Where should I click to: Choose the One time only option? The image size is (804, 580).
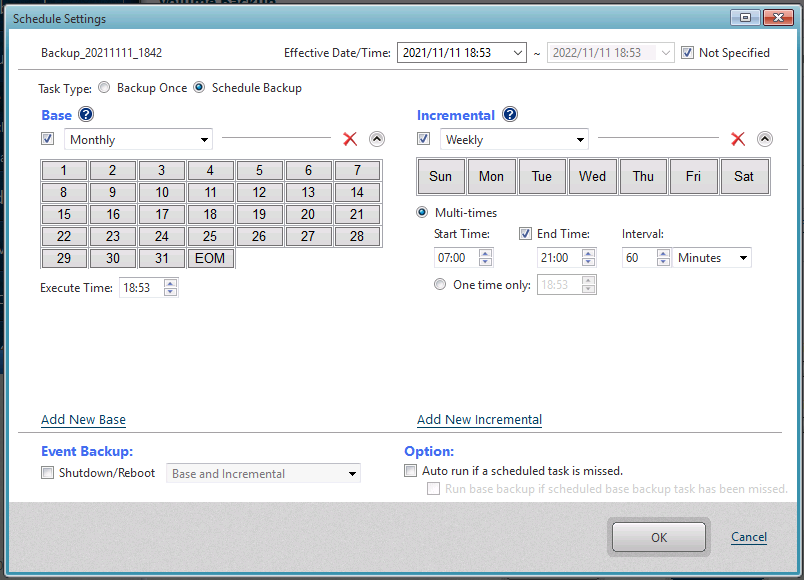click(440, 285)
